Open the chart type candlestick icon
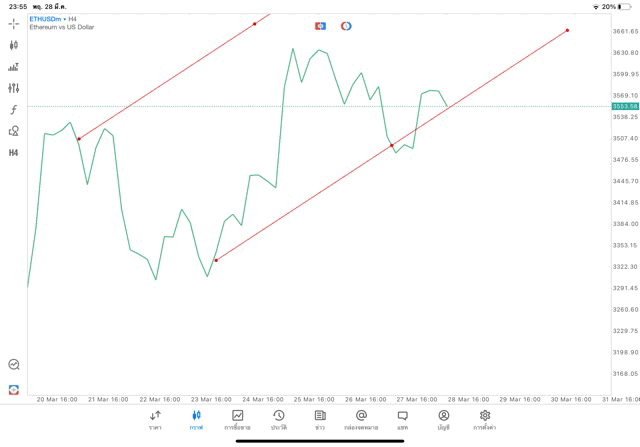Screen dimensions: 640x447 (14, 45)
